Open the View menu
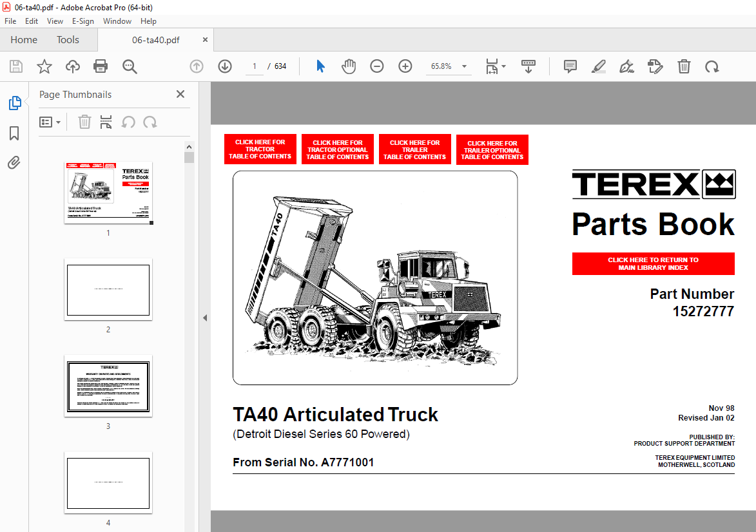This screenshot has height=532, width=756. pyautogui.click(x=55, y=21)
